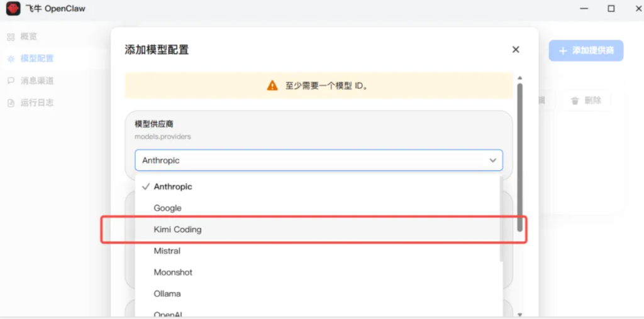Click the message channel chat icon

click(11, 81)
